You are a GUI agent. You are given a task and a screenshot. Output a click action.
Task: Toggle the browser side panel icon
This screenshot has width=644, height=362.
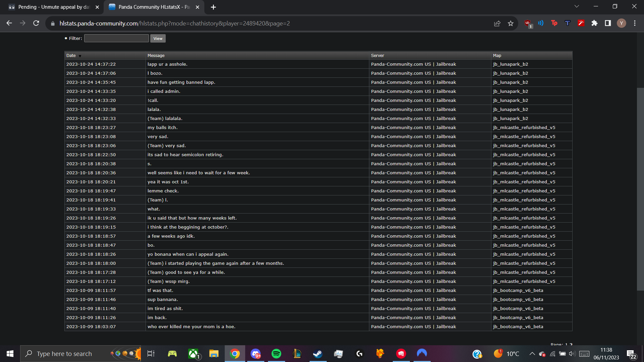608,23
